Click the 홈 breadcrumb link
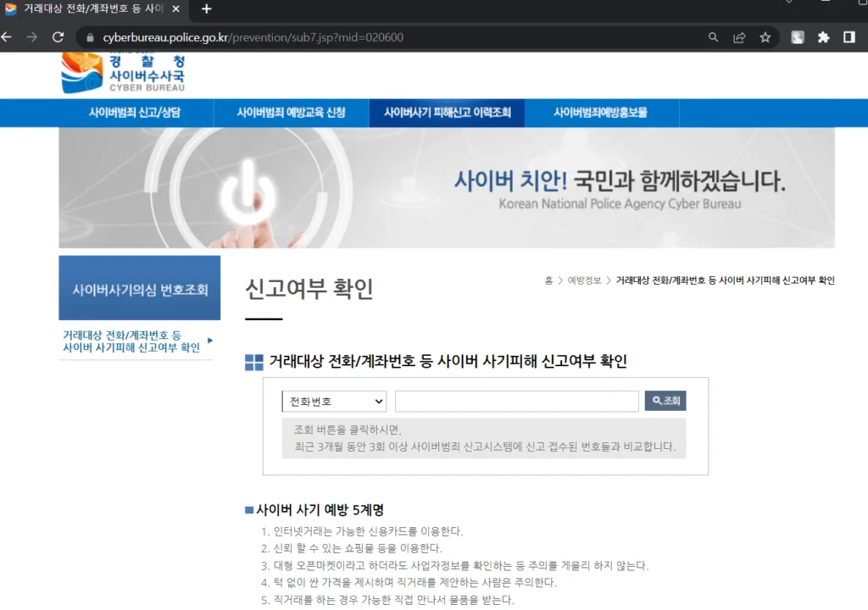This screenshot has width=868, height=610. pyautogui.click(x=548, y=280)
